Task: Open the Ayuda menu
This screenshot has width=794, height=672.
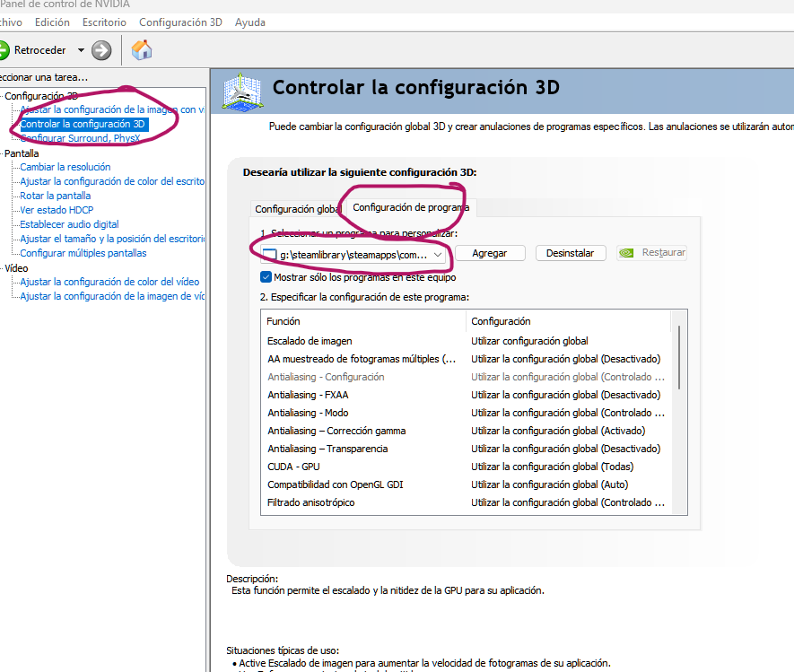Action: (x=250, y=22)
